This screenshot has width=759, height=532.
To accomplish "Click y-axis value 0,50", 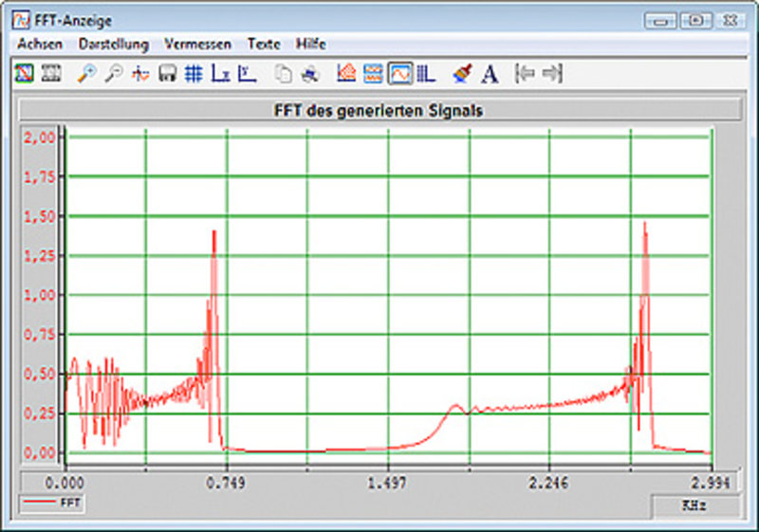I will [40, 375].
